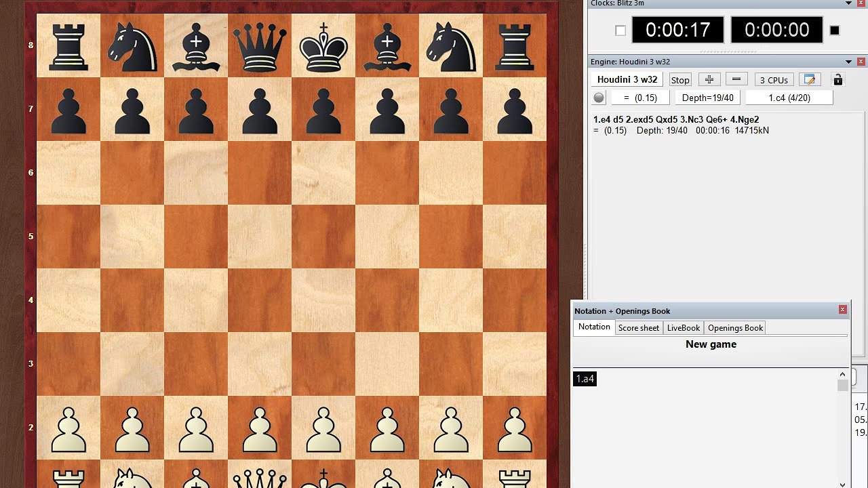Toggle the white side clock indicator box

click(620, 30)
